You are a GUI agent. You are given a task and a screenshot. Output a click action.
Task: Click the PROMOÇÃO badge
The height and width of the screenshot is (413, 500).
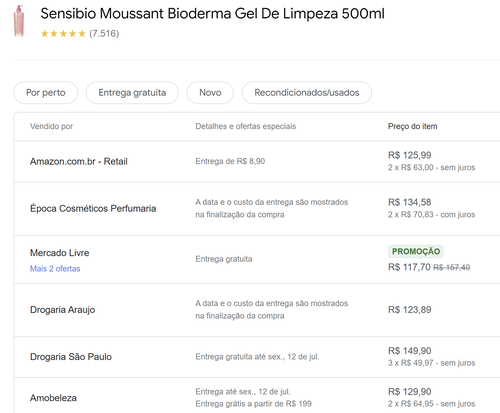pos(416,251)
